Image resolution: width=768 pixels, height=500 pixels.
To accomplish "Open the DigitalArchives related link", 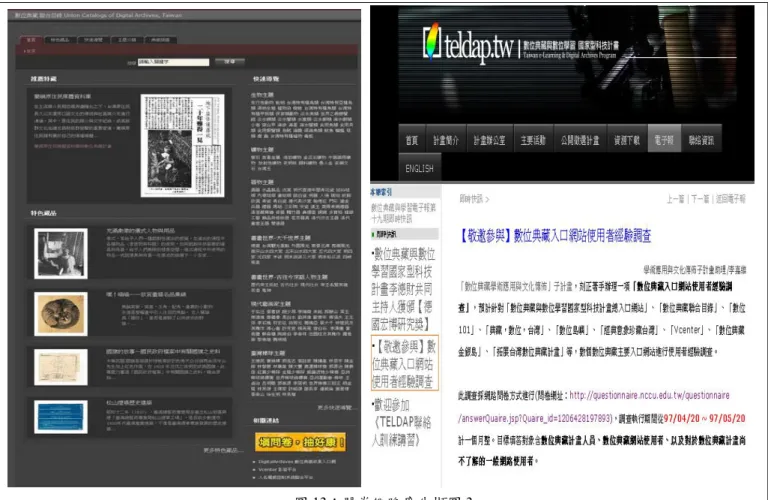I will click(x=297, y=461).
